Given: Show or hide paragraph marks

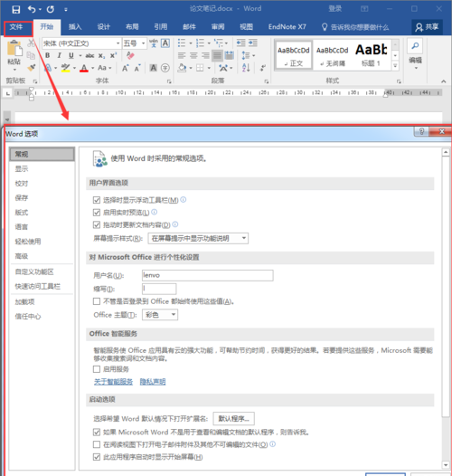Looking at the screenshot, I should 263,68.
